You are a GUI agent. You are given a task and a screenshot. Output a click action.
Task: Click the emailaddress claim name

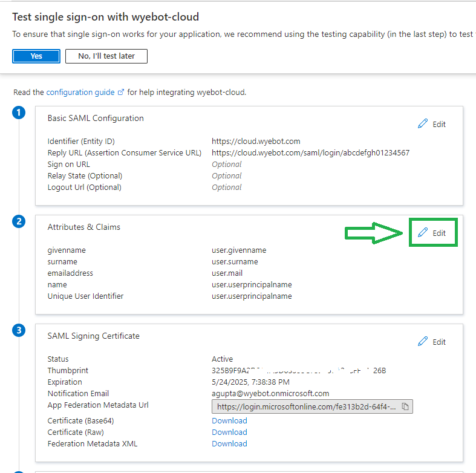pyautogui.click(x=70, y=273)
